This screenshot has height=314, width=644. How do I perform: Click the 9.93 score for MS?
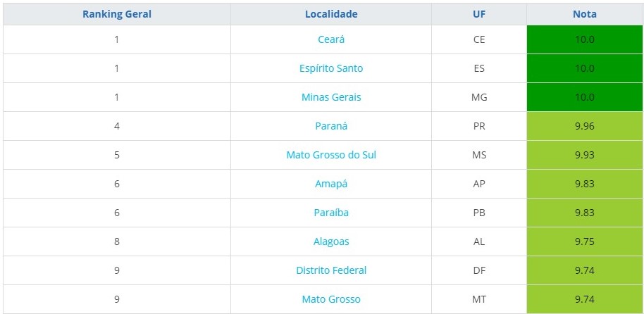585,155
